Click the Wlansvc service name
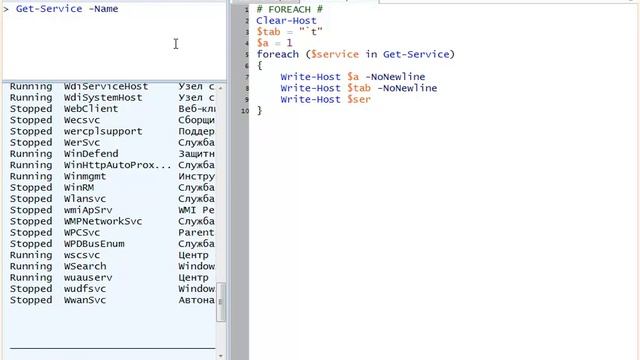Image resolution: width=640 pixels, height=360 pixels. click(85, 199)
